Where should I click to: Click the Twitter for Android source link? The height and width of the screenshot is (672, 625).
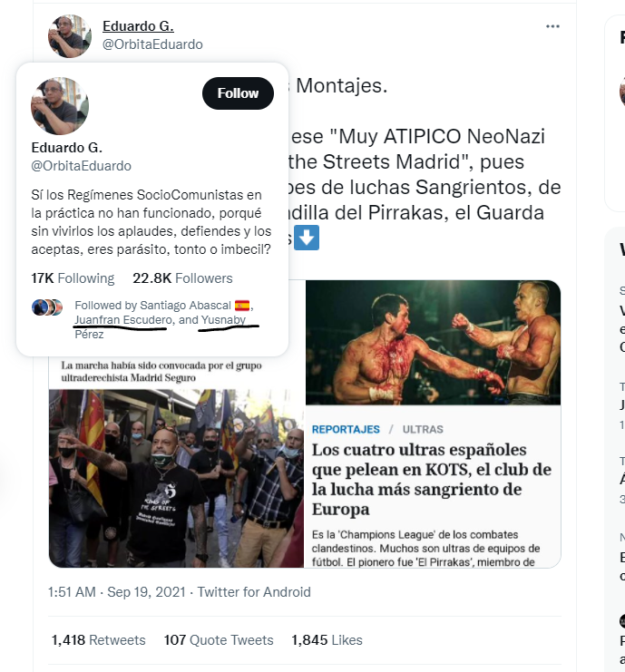tap(254, 592)
